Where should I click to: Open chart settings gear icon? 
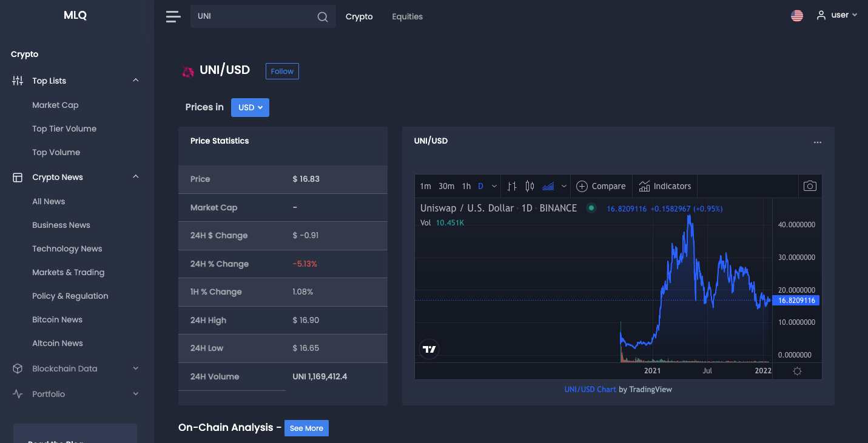click(x=797, y=371)
